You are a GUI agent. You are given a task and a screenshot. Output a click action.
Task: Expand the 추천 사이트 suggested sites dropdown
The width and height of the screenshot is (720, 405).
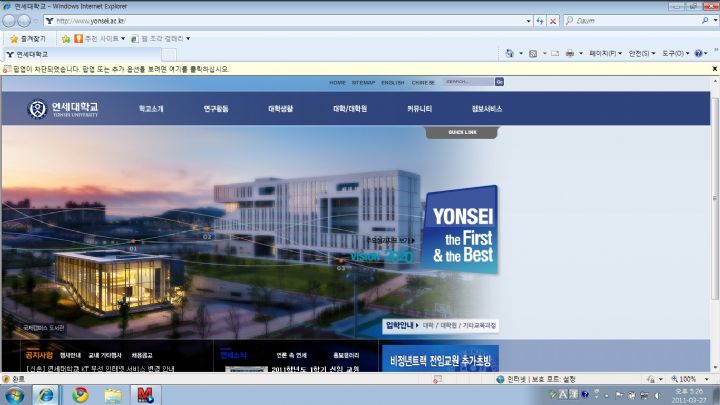[123, 39]
